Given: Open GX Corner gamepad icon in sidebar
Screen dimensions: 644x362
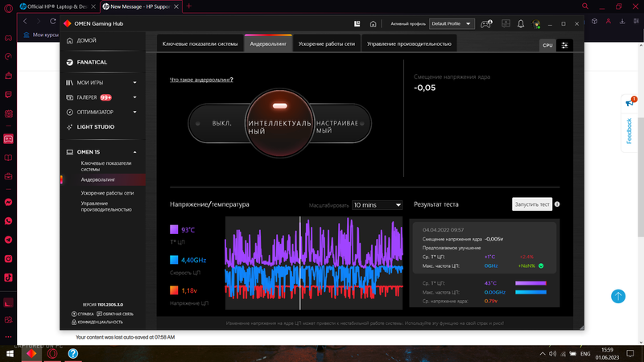Looking at the screenshot, I should 8,38.
